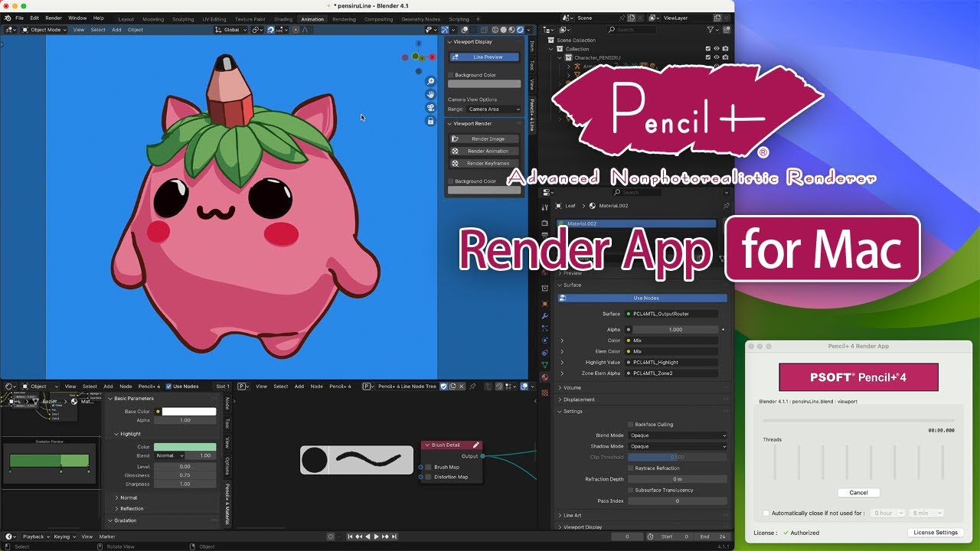Click the add workspace plus icon
The height and width of the screenshot is (551, 980).
479,18
